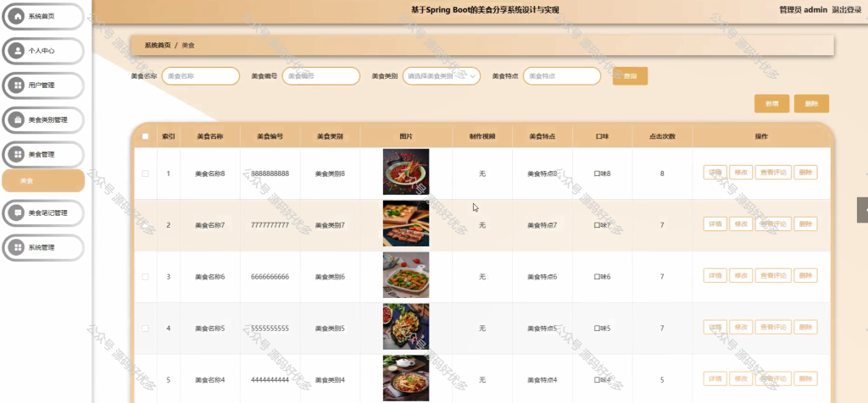The height and width of the screenshot is (403, 868).
Task: Expand the collapsed panel arrow at right edge
Action: point(863,210)
